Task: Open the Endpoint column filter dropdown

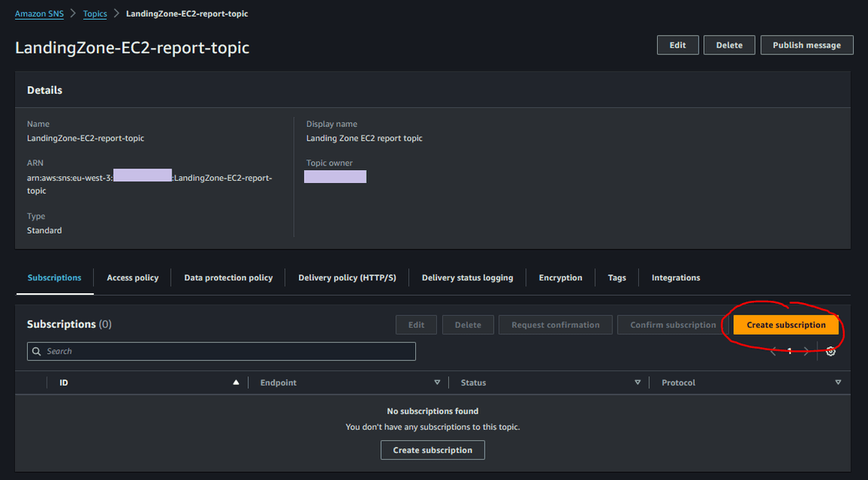Action: click(x=437, y=382)
